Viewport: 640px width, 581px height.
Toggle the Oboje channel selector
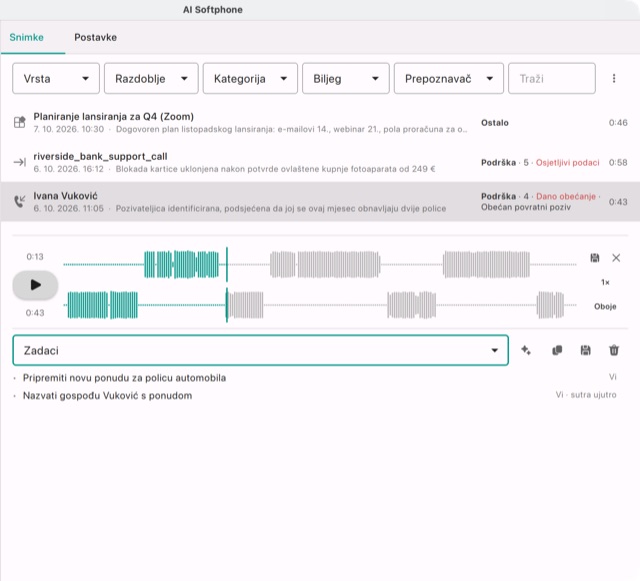605,306
